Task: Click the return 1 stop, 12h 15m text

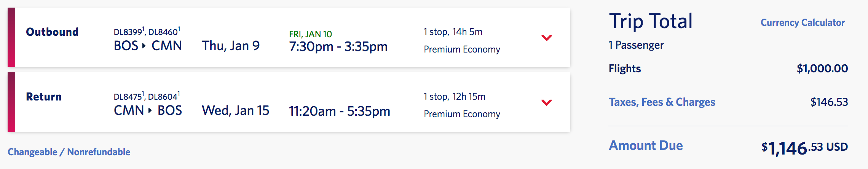Action: click(454, 97)
